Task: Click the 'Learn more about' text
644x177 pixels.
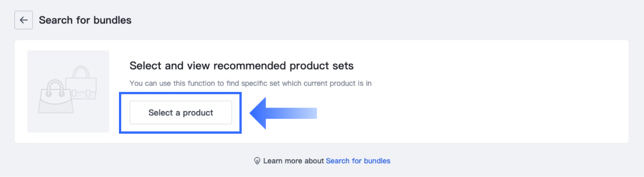Action: 293,161
